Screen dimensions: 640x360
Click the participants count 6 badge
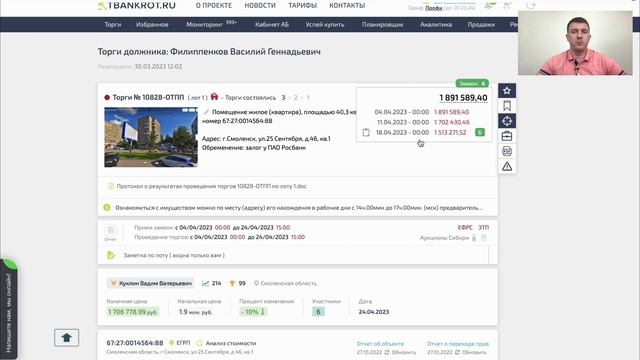tap(318, 312)
